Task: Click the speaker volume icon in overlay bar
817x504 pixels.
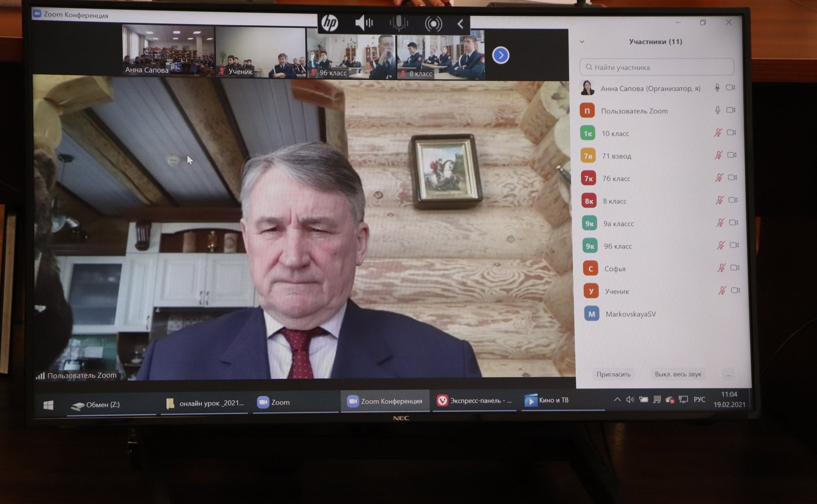Action: point(364,23)
